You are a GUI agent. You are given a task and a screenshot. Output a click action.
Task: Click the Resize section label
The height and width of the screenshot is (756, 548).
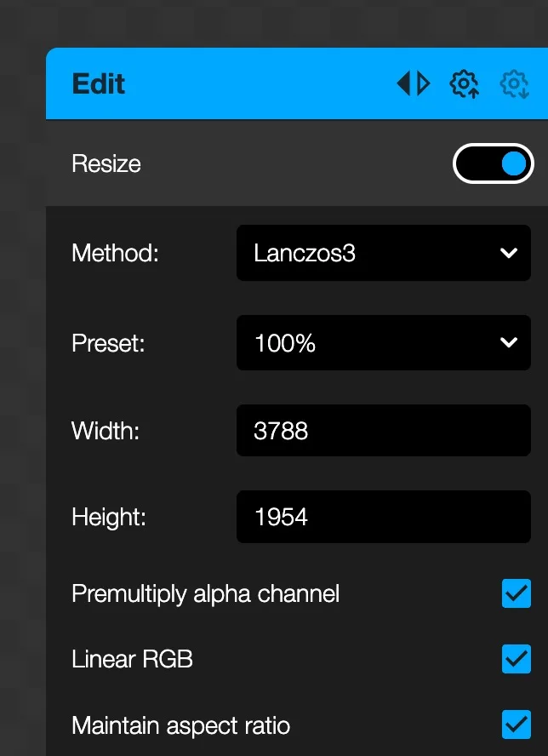coord(106,163)
